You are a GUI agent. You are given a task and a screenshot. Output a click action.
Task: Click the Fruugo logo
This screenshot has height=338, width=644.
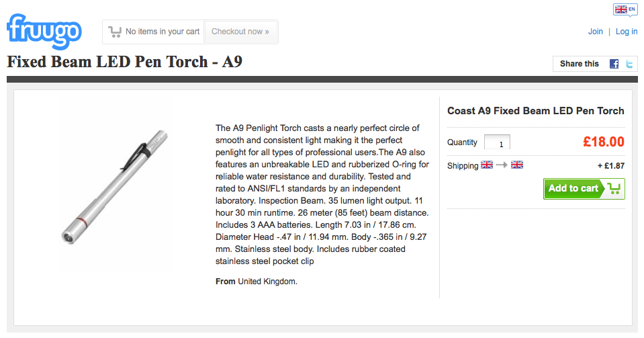[x=44, y=30]
